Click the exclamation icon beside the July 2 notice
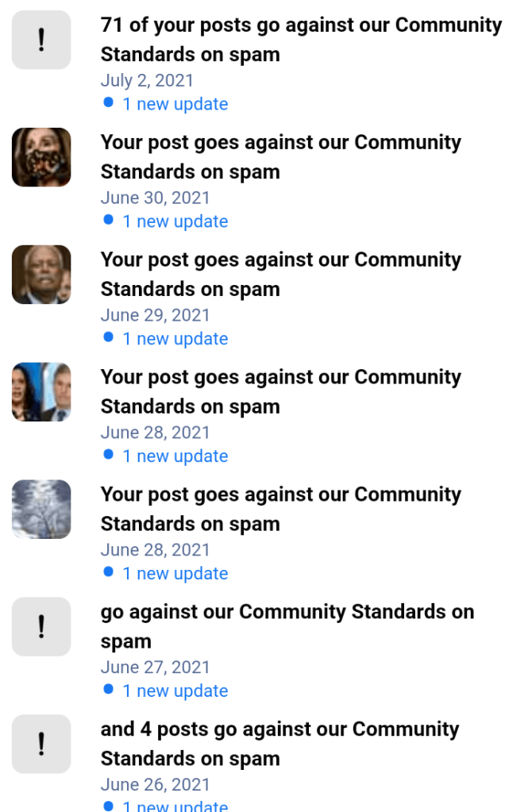This screenshot has height=812, width=532. pos(41,40)
